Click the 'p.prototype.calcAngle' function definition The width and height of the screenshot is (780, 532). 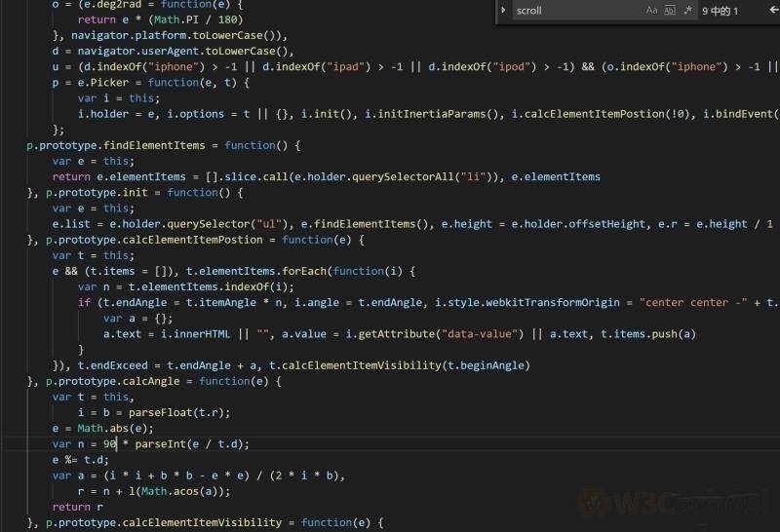112,381
